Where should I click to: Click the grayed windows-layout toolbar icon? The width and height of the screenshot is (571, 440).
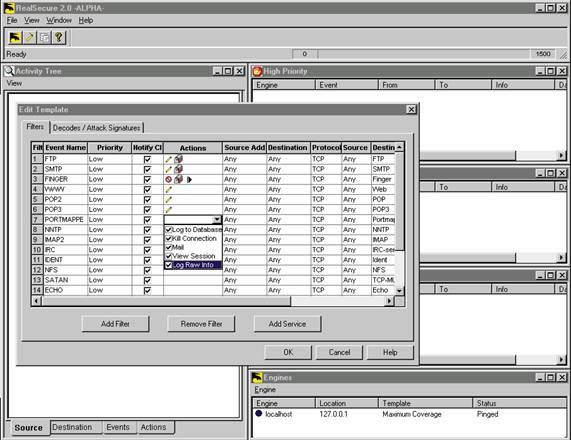point(44,37)
